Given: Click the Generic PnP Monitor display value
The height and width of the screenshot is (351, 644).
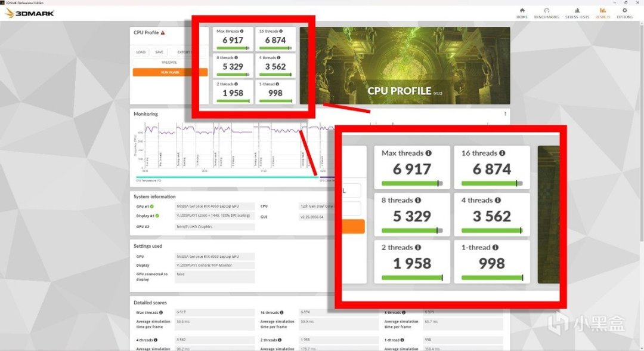Looking at the screenshot, I should point(215,266).
